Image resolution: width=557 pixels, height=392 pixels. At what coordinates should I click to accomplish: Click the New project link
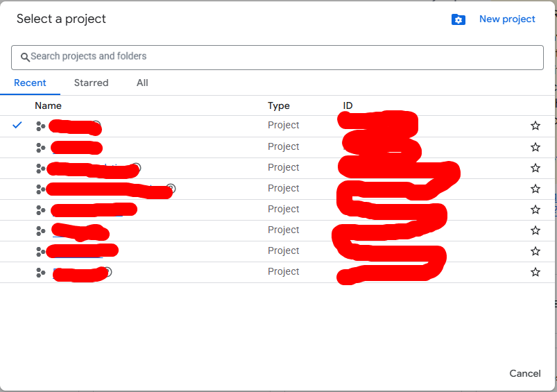(507, 19)
